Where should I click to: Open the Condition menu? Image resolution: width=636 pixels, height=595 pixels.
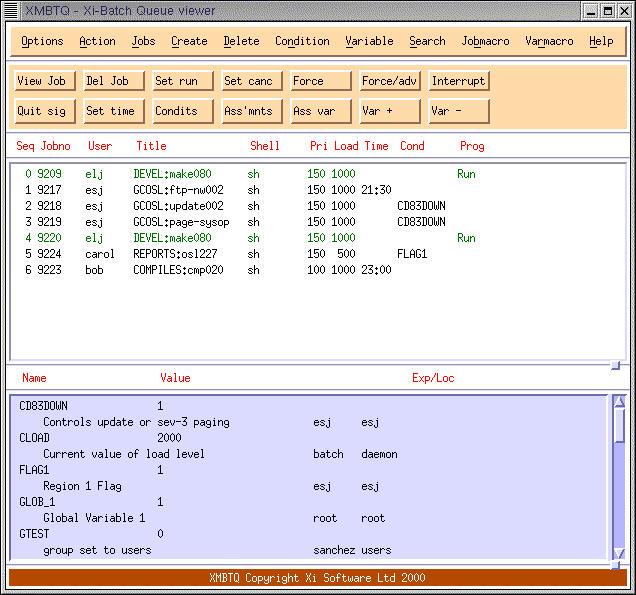(302, 41)
